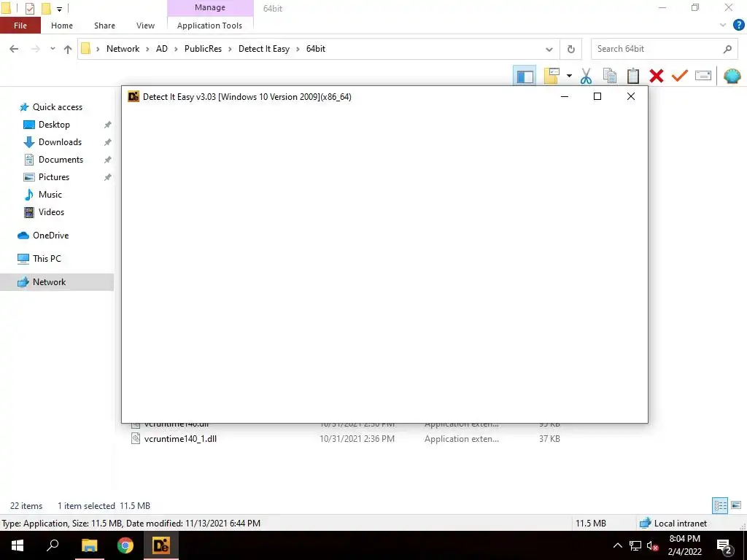Maximize the Detect It Easy window

click(x=597, y=97)
